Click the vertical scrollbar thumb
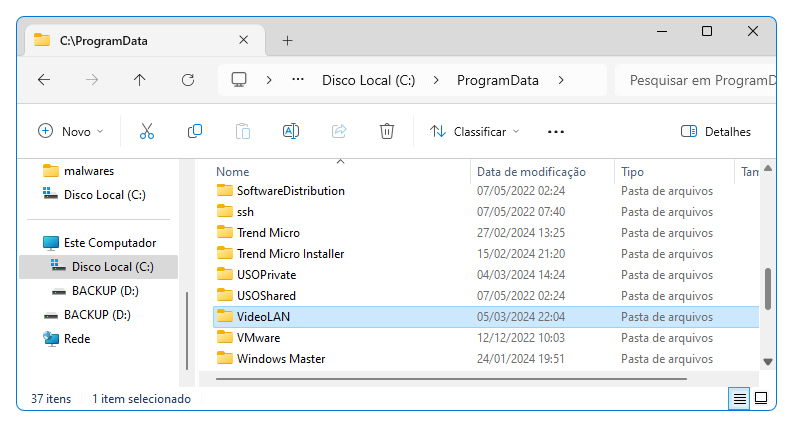This screenshot has height=428, width=791. coord(768,289)
